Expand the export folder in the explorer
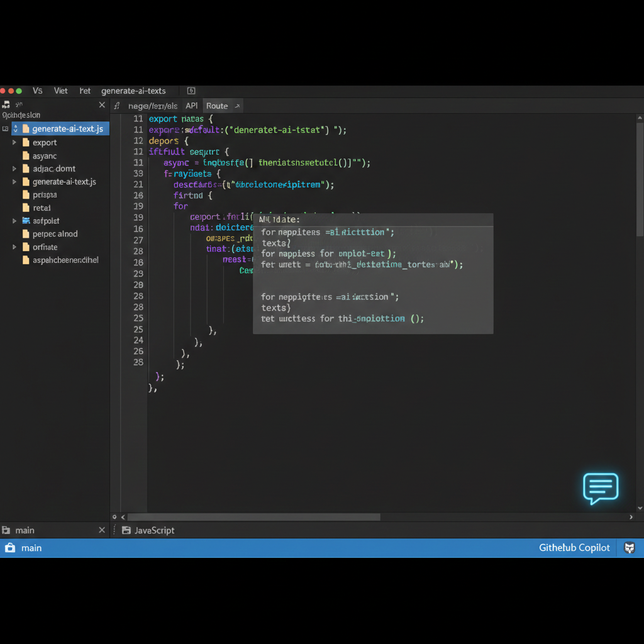Viewport: 644px width, 644px height. (x=14, y=142)
